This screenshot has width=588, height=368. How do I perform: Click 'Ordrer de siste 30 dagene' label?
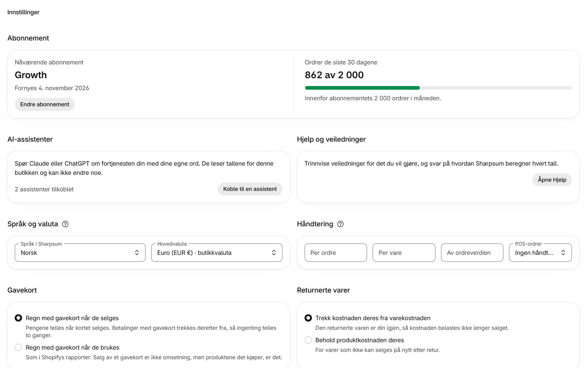click(341, 62)
